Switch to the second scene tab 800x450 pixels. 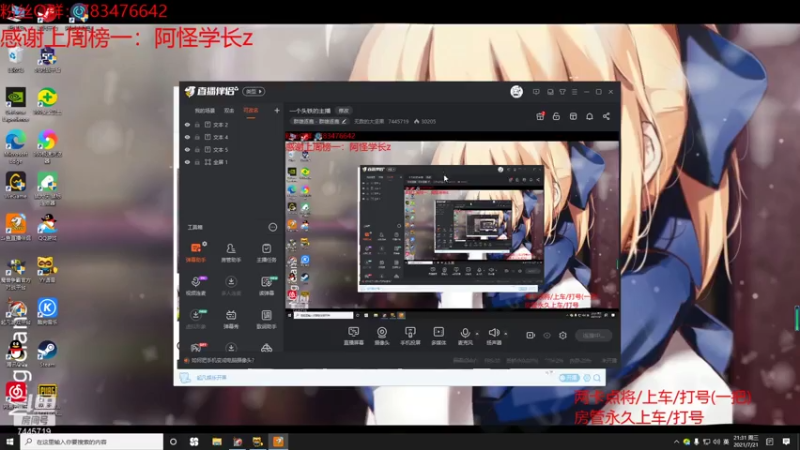(229, 110)
